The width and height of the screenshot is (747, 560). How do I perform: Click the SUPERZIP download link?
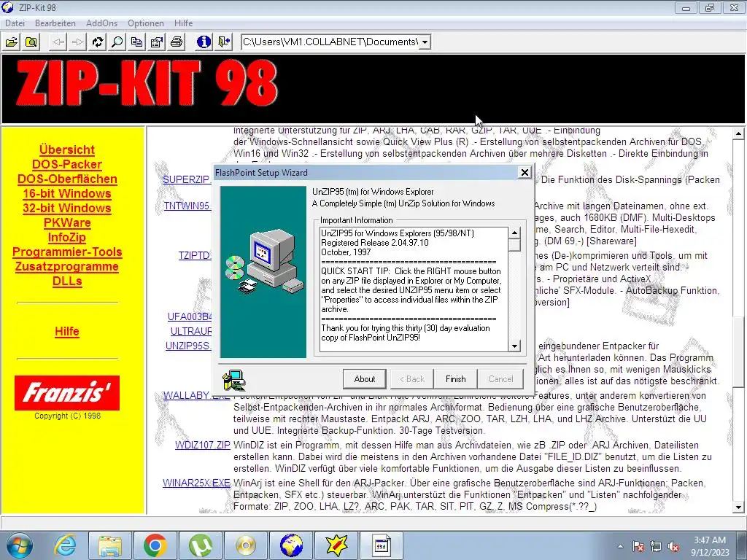187,179
